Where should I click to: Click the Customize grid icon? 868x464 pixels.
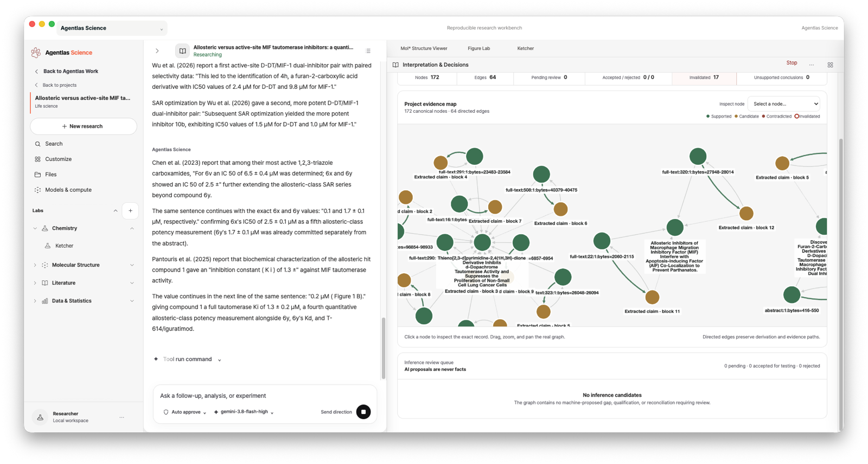(37, 159)
